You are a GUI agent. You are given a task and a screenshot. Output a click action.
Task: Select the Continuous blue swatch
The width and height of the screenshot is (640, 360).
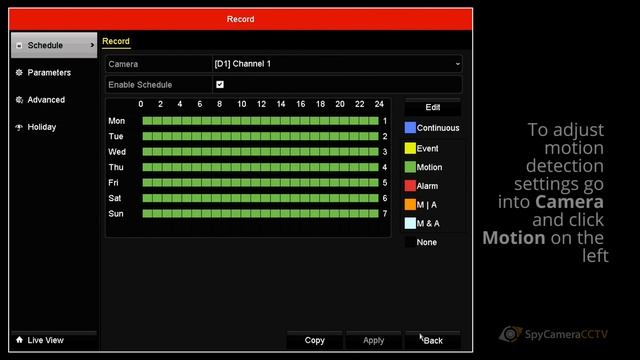(x=410, y=128)
